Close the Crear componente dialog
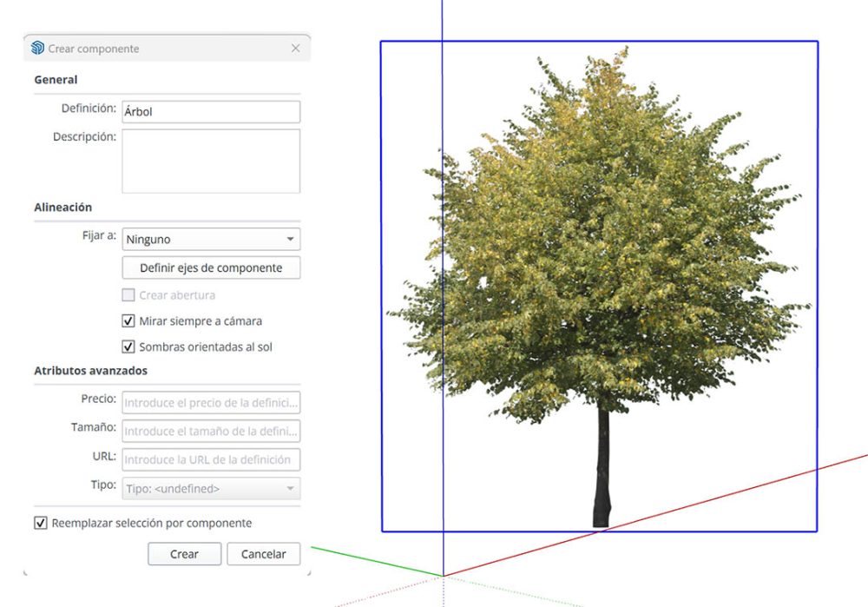Screen dimensions: 868x607 (x=295, y=49)
